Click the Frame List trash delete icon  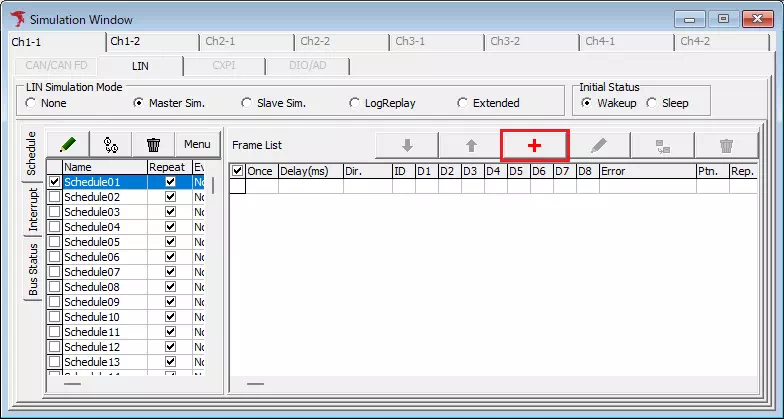[x=726, y=145]
